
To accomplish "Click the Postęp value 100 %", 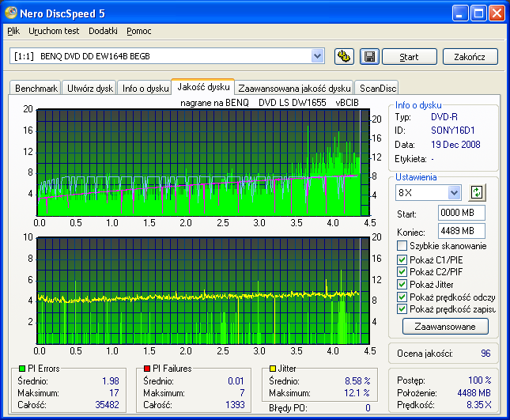I will click(480, 380).
